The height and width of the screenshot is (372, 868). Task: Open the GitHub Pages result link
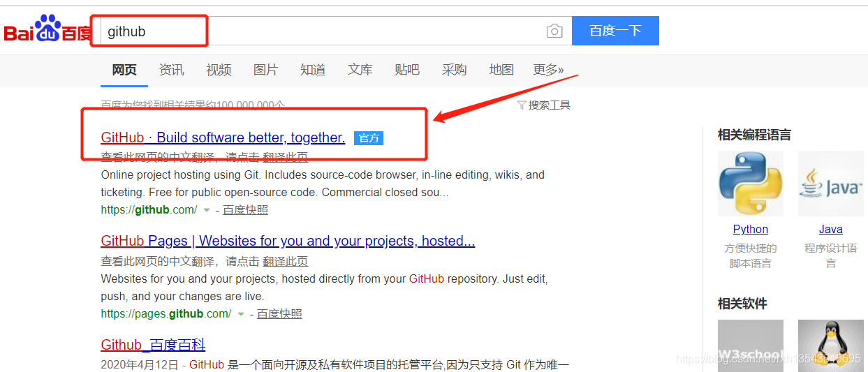(288, 241)
